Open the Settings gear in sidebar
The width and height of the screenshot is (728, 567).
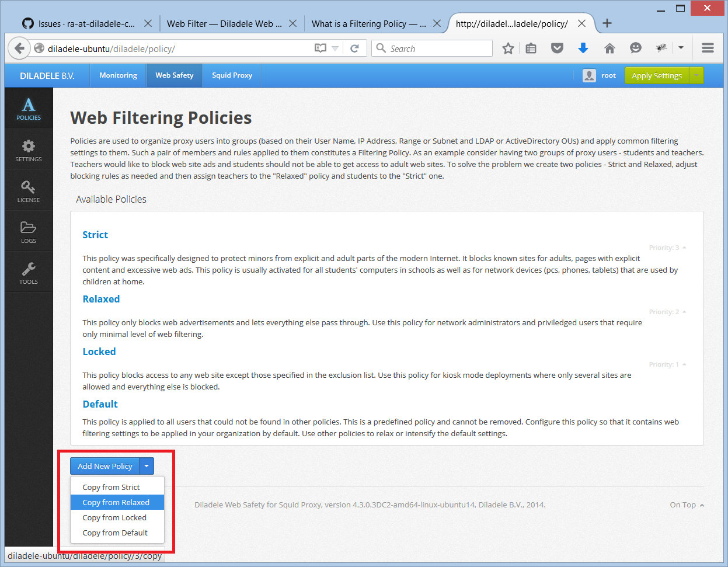[x=29, y=150]
